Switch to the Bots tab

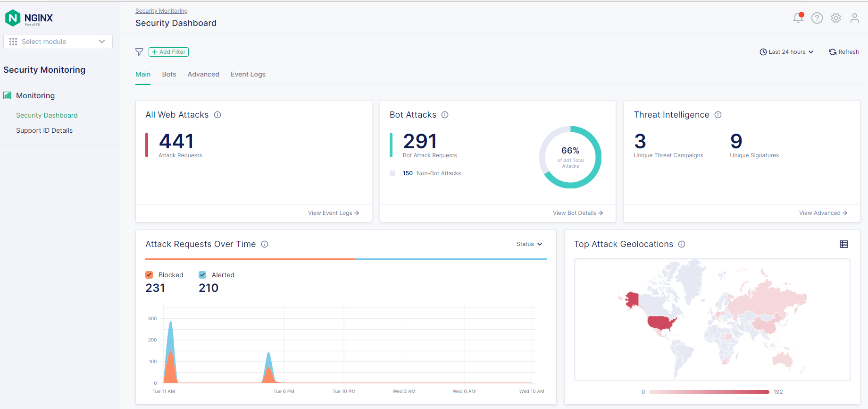[169, 74]
